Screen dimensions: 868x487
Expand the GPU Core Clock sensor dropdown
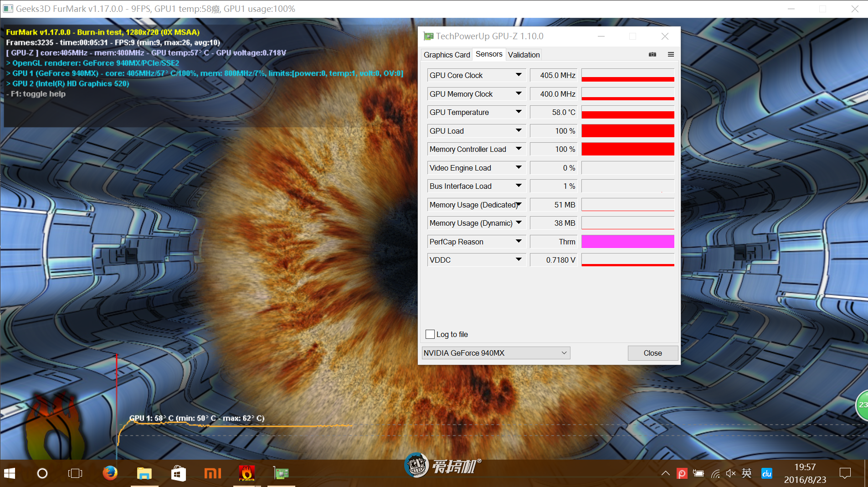(x=519, y=75)
